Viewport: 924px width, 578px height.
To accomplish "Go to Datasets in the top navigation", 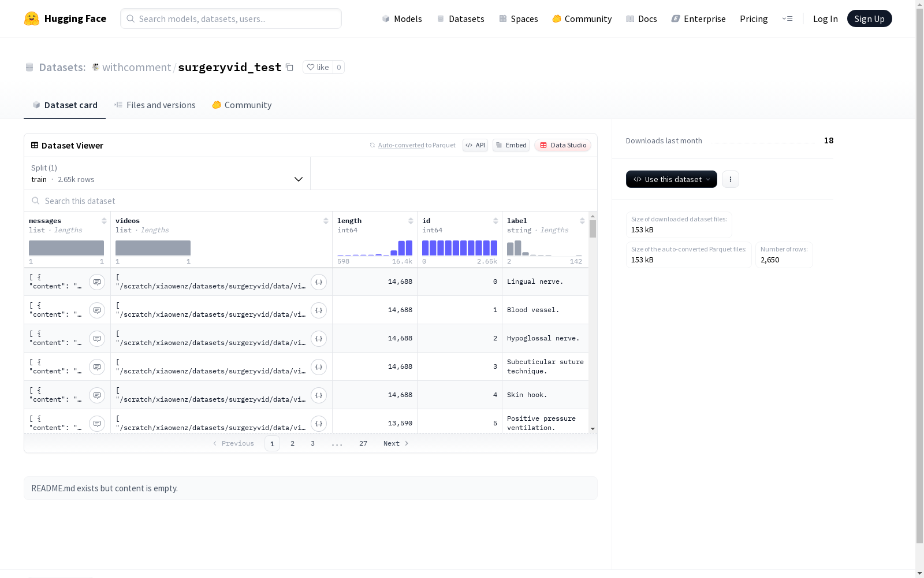I will (x=460, y=19).
